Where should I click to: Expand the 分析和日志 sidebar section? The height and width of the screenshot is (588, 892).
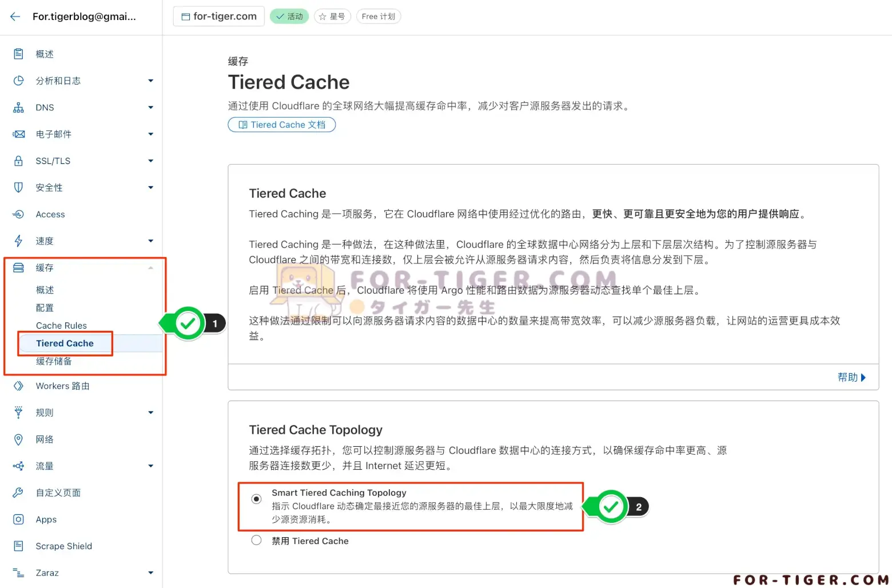[150, 81]
